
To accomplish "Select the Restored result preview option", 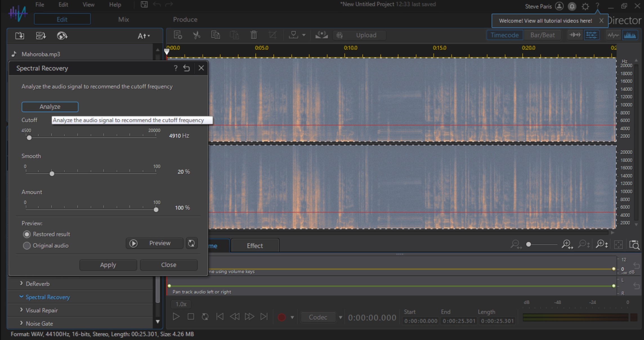I will coord(27,234).
